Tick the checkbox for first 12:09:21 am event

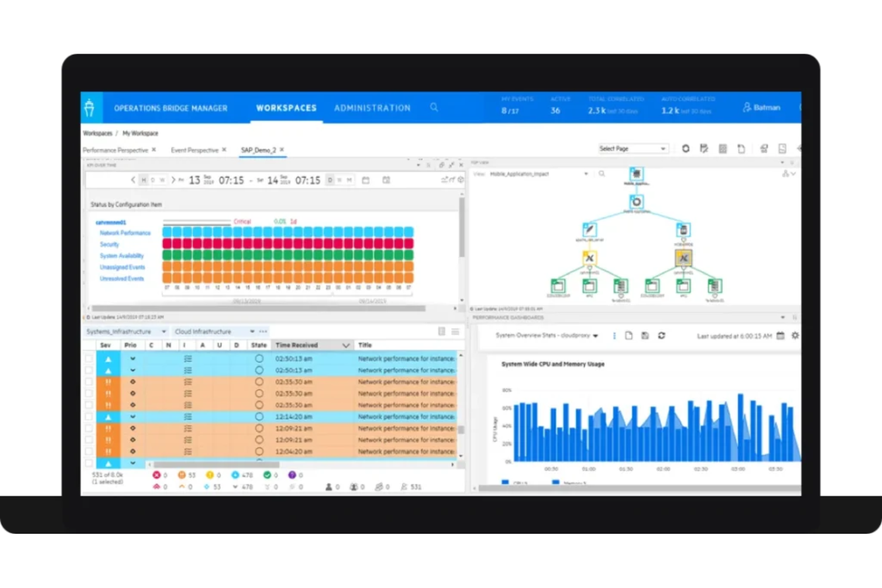89,428
